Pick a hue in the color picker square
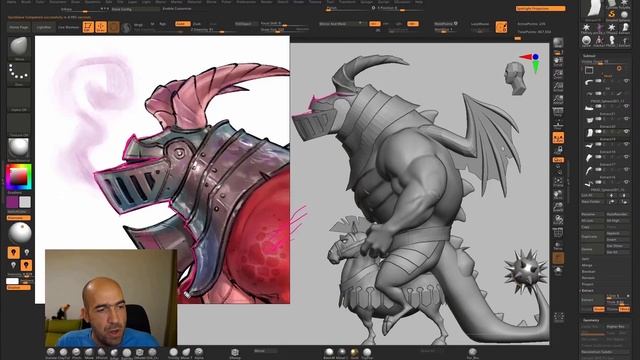Screen dimensions: 640x360 (x=19, y=177)
